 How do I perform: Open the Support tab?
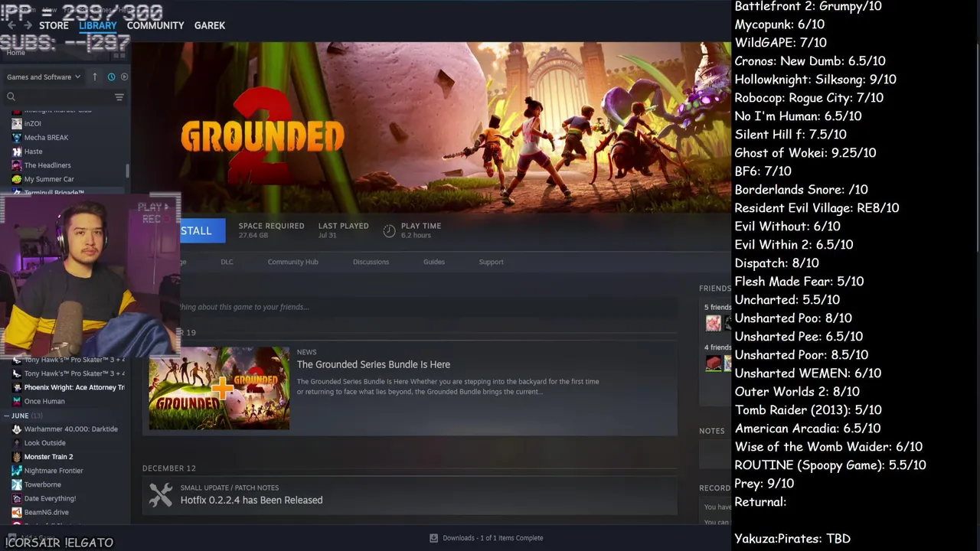(491, 262)
